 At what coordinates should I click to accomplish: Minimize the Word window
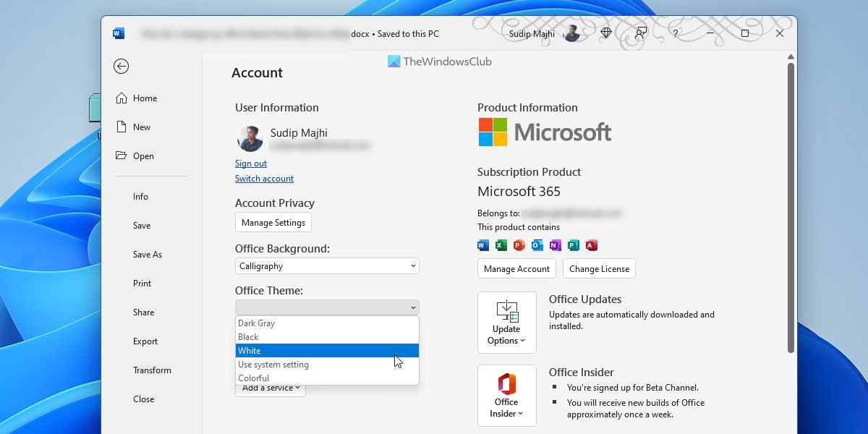click(x=710, y=33)
